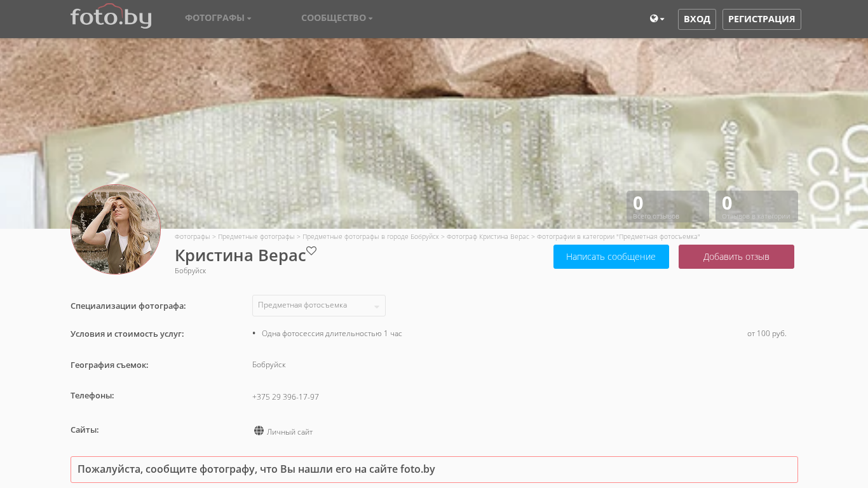Open the Предметные фотографы breadcrumb link
This screenshot has height=488, width=868.
256,236
